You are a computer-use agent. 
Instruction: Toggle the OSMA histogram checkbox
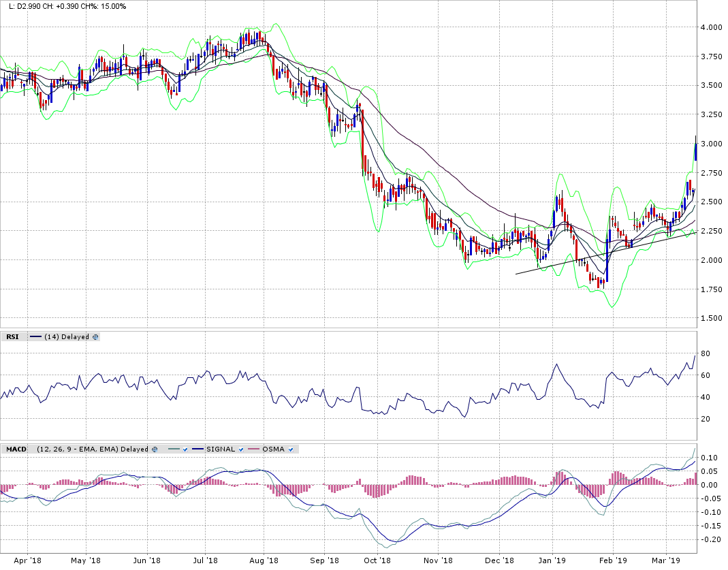point(291,449)
